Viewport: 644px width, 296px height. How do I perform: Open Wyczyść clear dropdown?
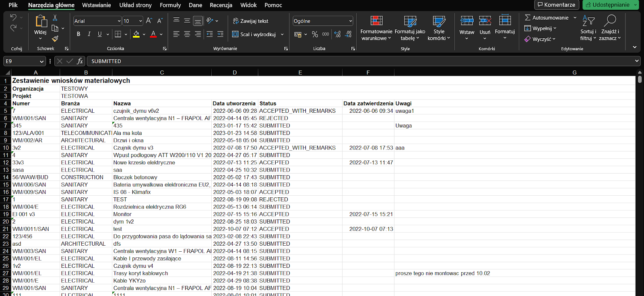540,39
